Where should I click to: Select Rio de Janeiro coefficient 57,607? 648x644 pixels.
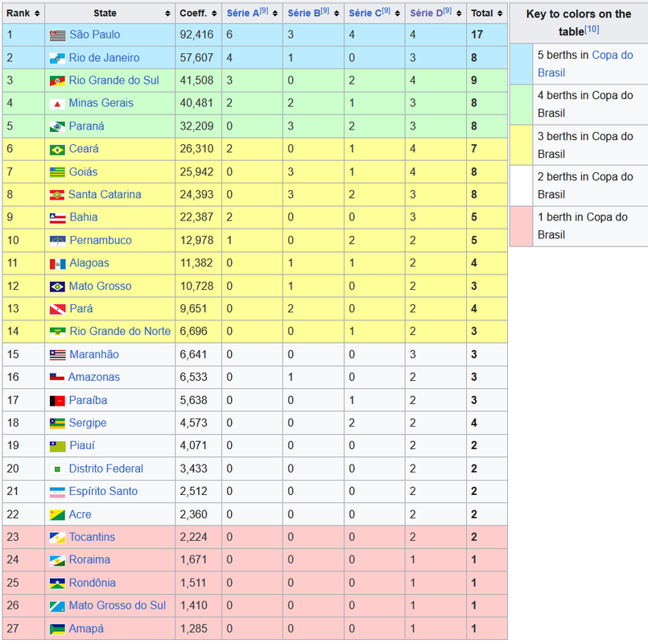pos(196,58)
